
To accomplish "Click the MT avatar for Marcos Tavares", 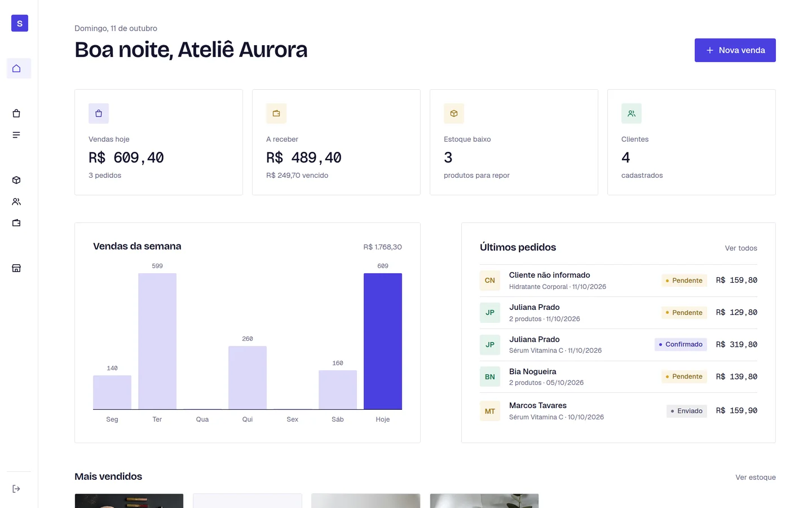I will click(490, 411).
